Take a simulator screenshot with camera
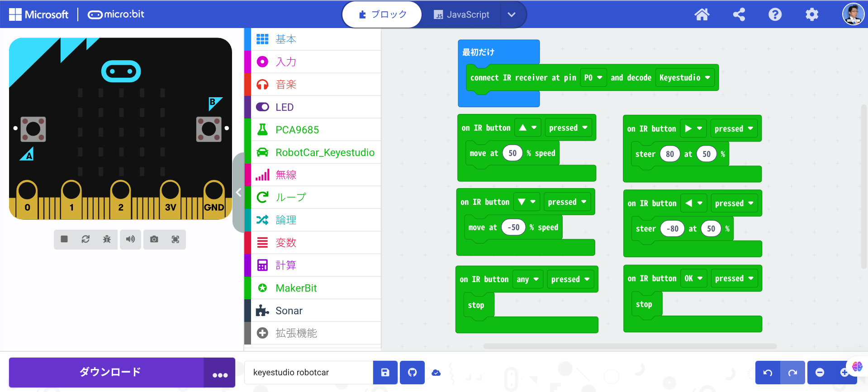This screenshot has width=868, height=392. pos(154,239)
